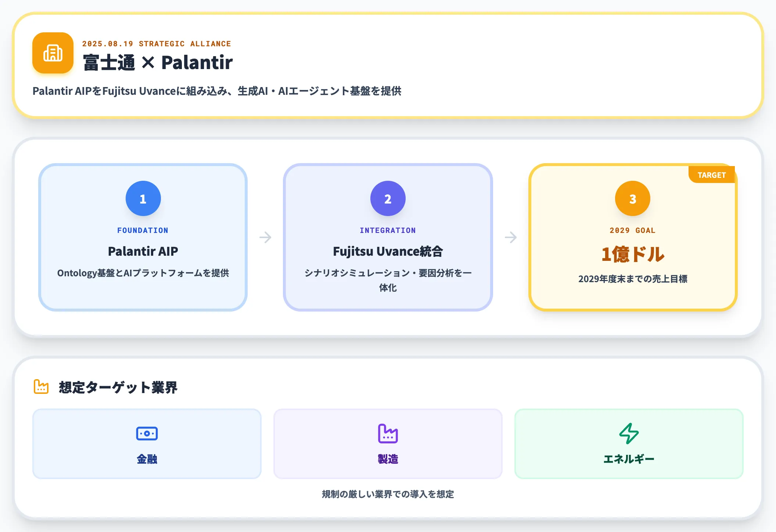Click the banknote icon above 金融

pos(147,434)
